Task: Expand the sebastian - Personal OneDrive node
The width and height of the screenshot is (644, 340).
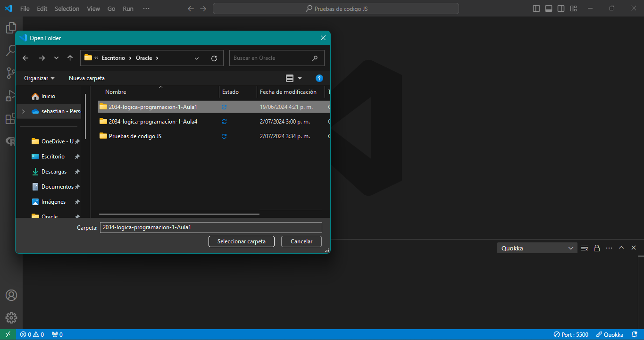Action: coord(23,111)
